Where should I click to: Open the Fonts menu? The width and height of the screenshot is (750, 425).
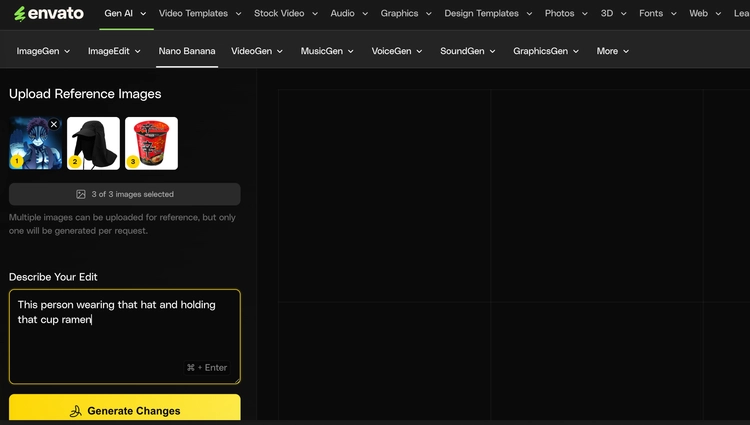pyautogui.click(x=658, y=13)
